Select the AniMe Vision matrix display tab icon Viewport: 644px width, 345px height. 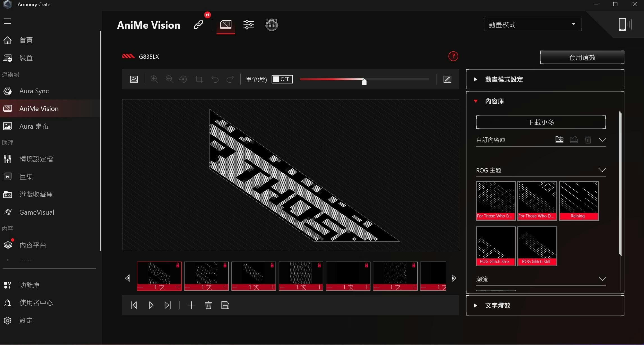click(226, 25)
